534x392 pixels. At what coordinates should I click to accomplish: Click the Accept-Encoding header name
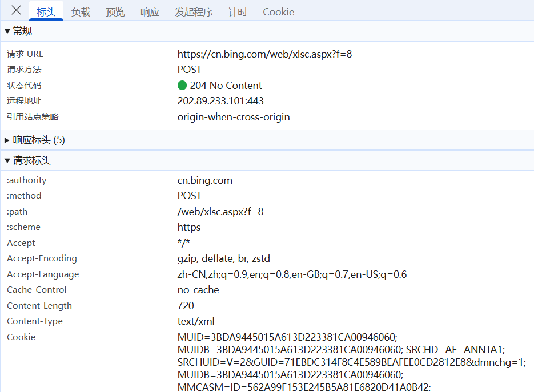click(42, 258)
